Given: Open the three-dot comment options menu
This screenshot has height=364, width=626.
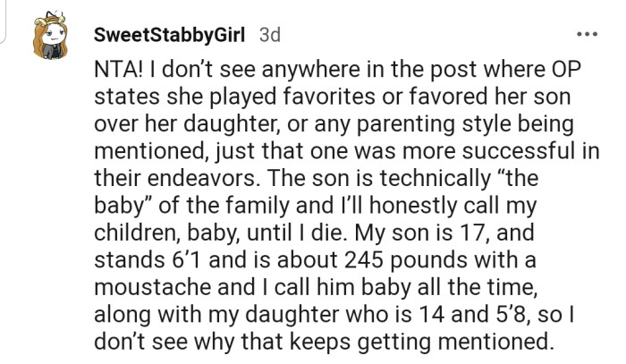Looking at the screenshot, I should [585, 36].
